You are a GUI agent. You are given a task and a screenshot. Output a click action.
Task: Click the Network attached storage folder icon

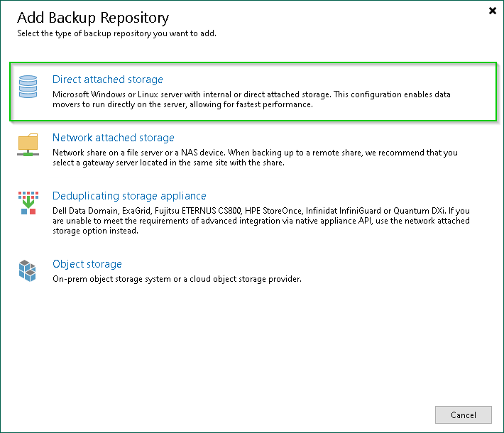28,144
